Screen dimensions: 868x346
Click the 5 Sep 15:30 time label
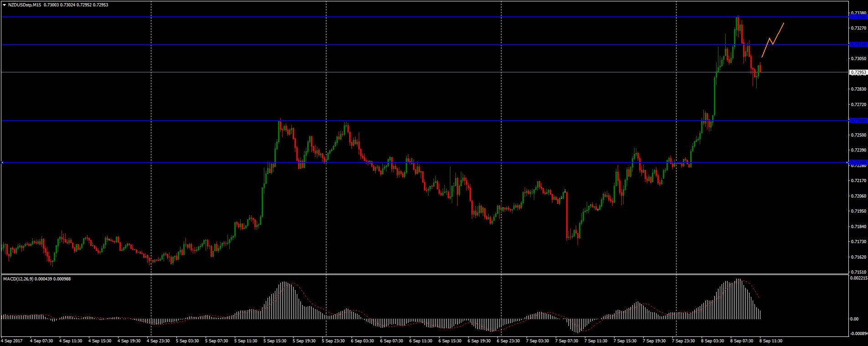click(x=275, y=341)
